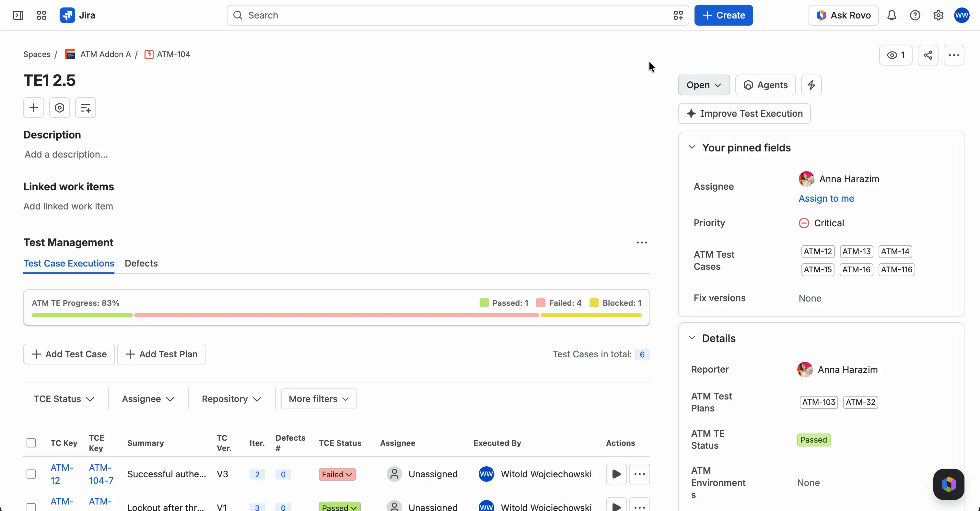The image size is (980, 511).
Task: Click the Assign to me link
Action: coord(826,198)
